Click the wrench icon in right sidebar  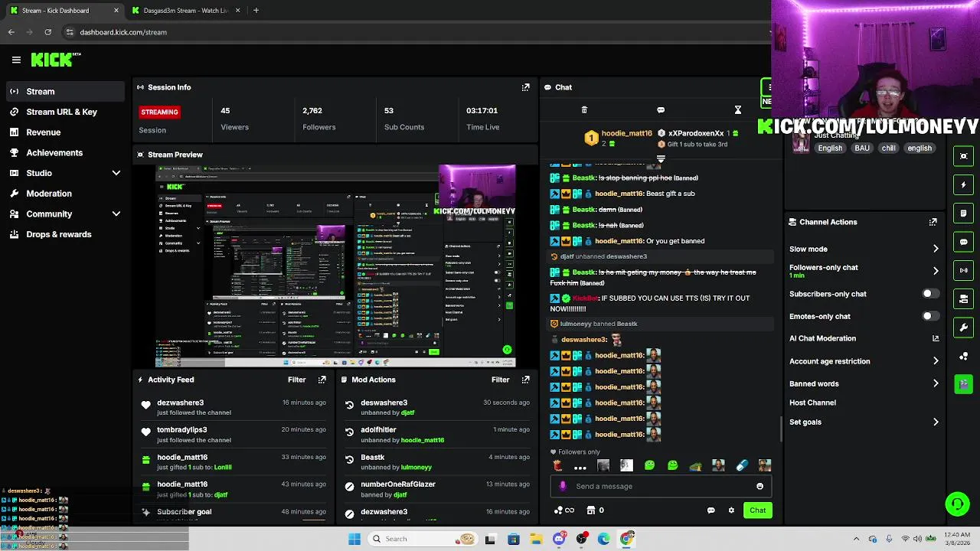click(x=963, y=328)
